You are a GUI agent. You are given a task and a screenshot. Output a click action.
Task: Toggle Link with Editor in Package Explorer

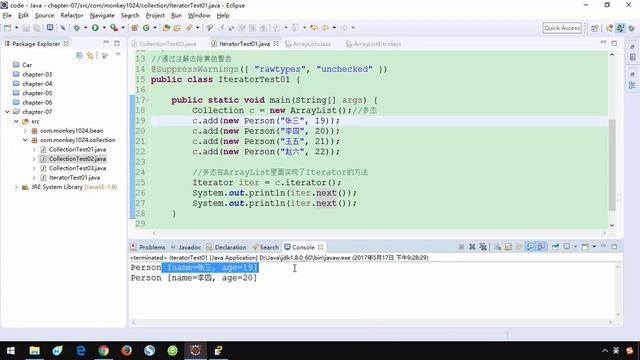90,56
